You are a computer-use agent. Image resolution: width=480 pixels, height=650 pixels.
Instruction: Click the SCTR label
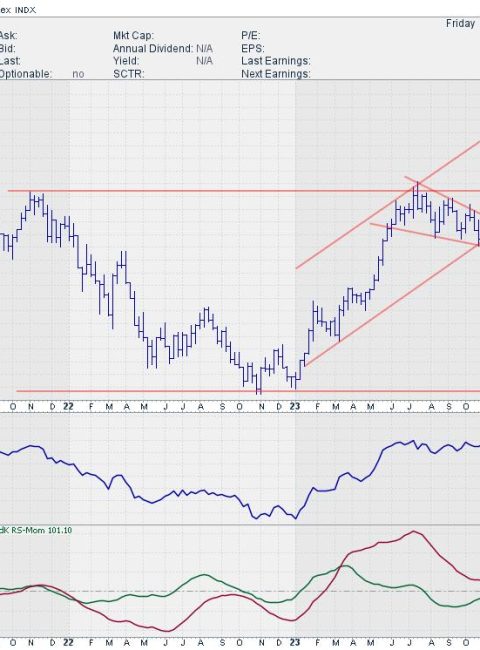pos(128,74)
